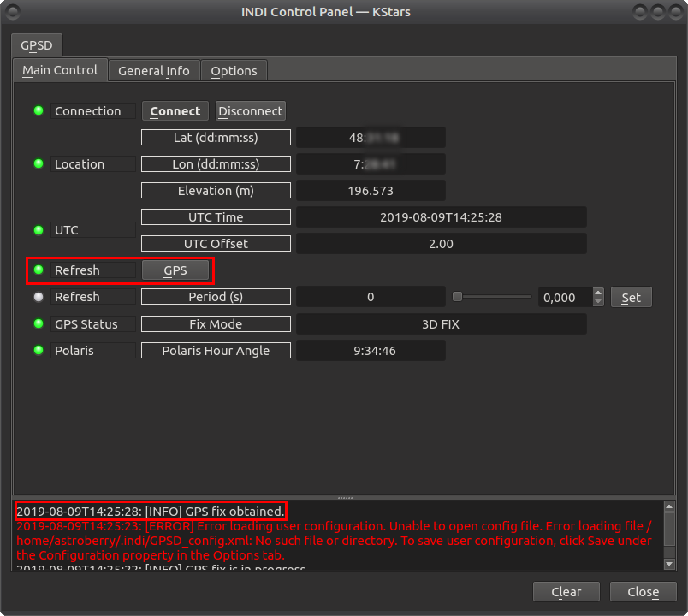Click the Location status LED

click(x=39, y=163)
